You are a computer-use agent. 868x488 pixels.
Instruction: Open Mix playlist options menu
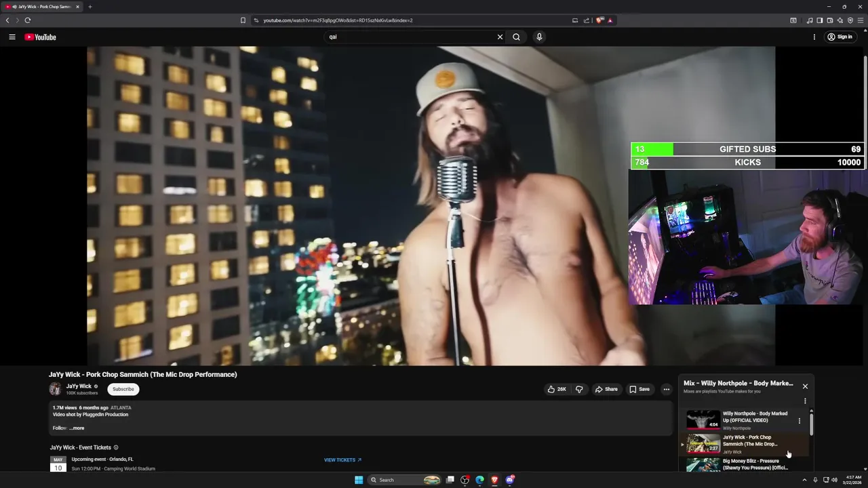pyautogui.click(x=805, y=401)
